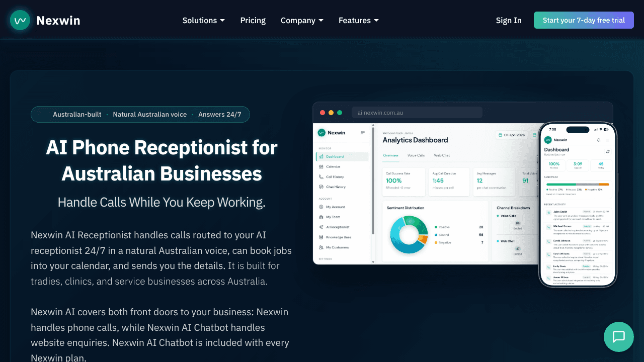
Task: Click the Knowledge Base label in sidebar
Action: (339, 237)
